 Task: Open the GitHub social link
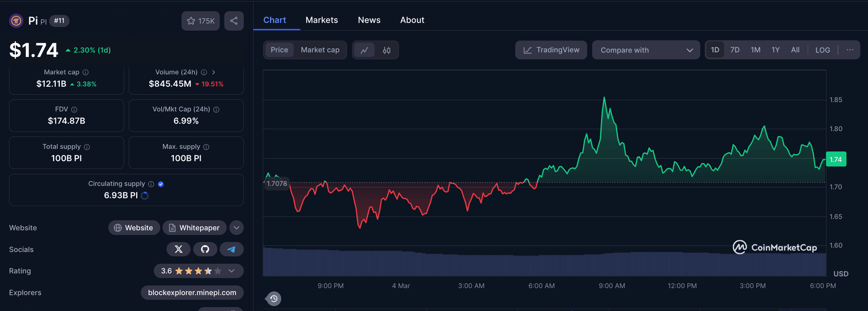click(205, 249)
